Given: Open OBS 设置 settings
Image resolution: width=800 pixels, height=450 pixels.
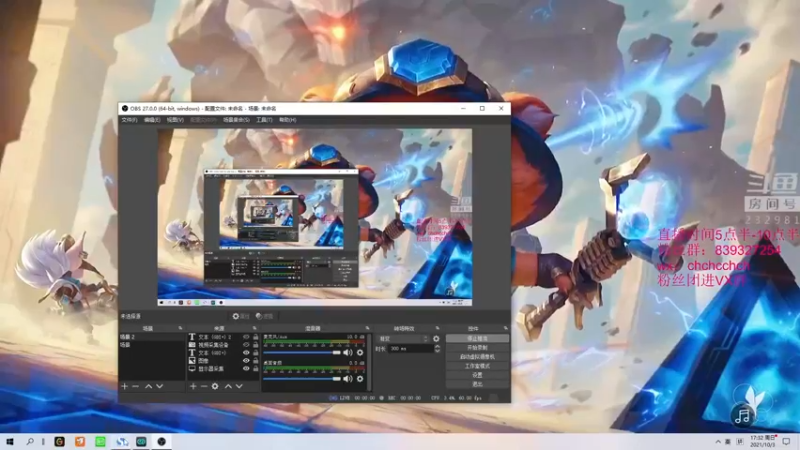Looking at the screenshot, I should coord(477,375).
